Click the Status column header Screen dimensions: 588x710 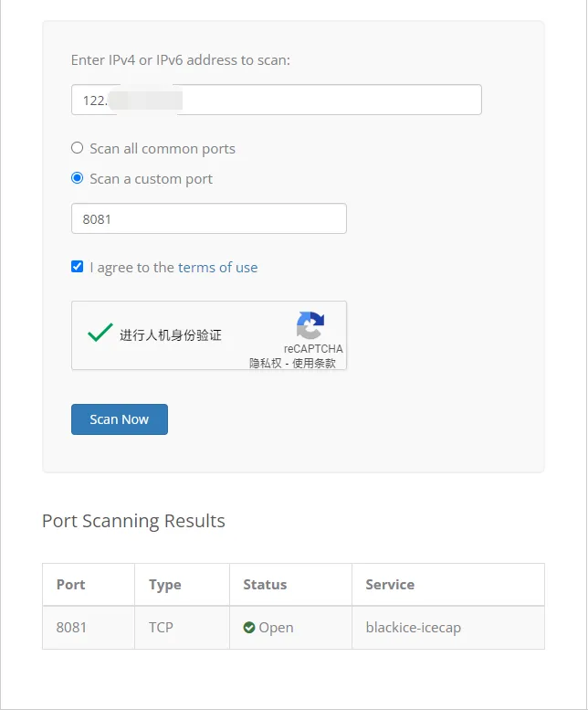[x=265, y=585]
